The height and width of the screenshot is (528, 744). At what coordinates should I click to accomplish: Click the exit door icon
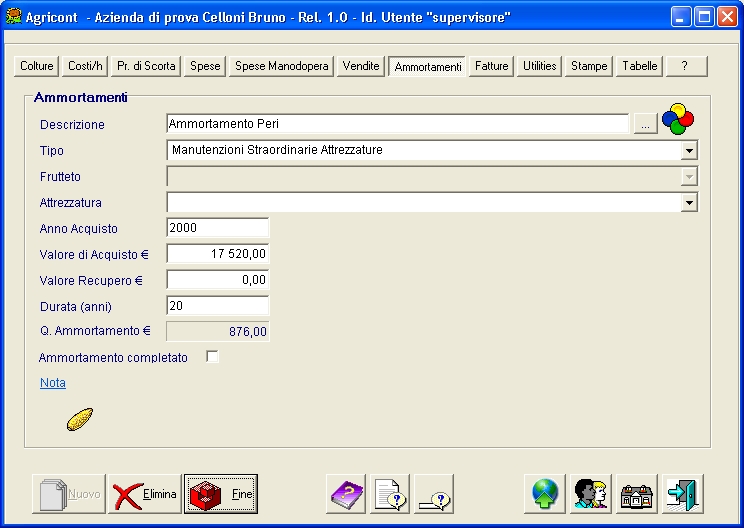pos(684,494)
